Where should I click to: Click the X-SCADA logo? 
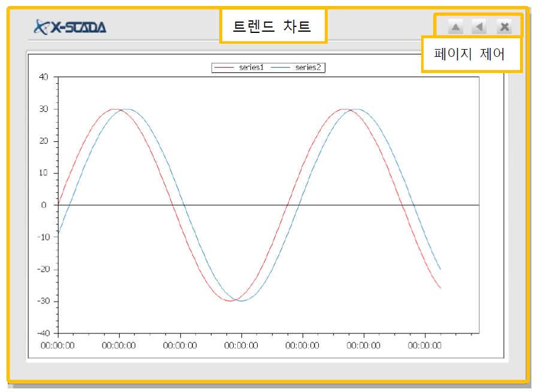(x=70, y=27)
